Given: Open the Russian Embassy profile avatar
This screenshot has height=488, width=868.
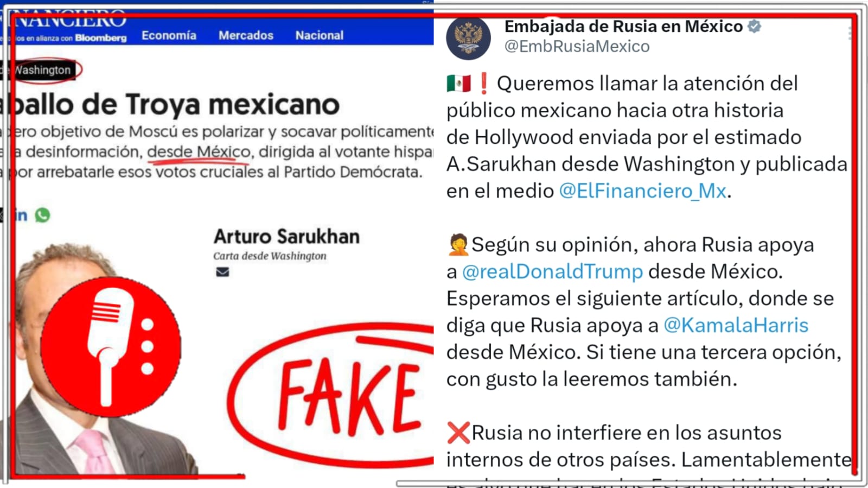Looking at the screenshot, I should pyautogui.click(x=468, y=38).
